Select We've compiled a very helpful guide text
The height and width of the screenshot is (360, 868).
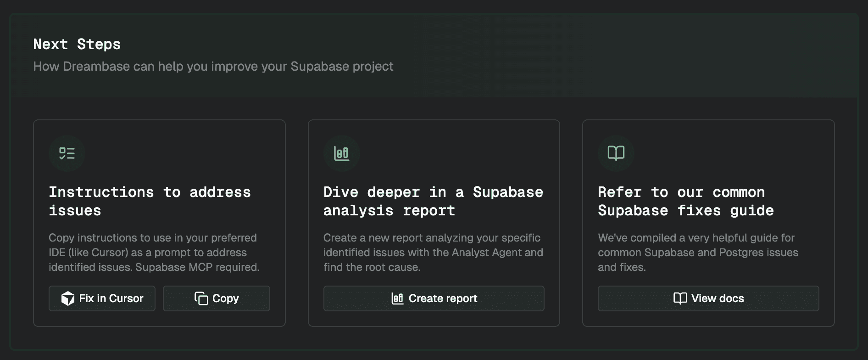pyautogui.click(x=698, y=253)
